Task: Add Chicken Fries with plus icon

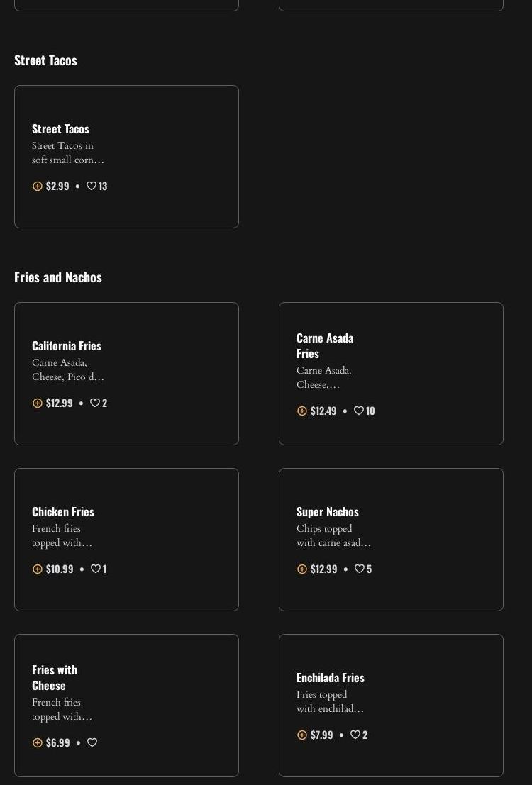Action: coord(38,569)
